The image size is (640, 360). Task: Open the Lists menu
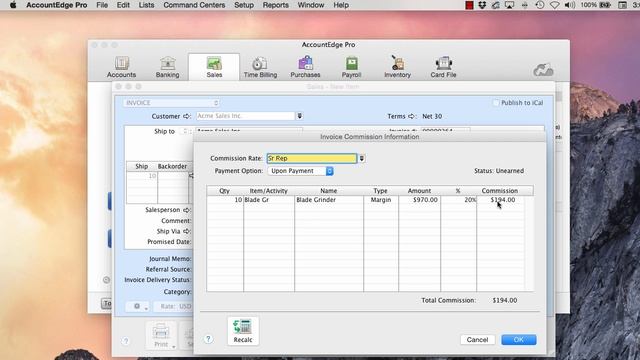(x=146, y=5)
